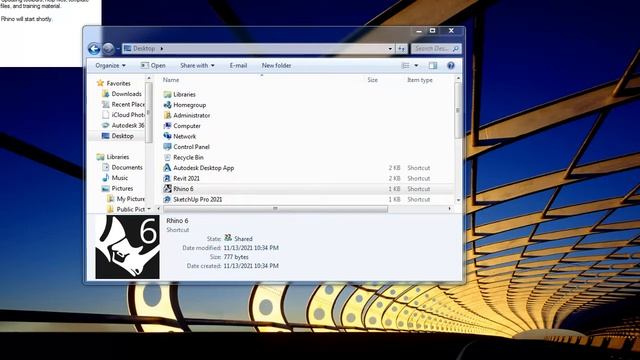Select the Libraries icon in file list

(x=167, y=94)
